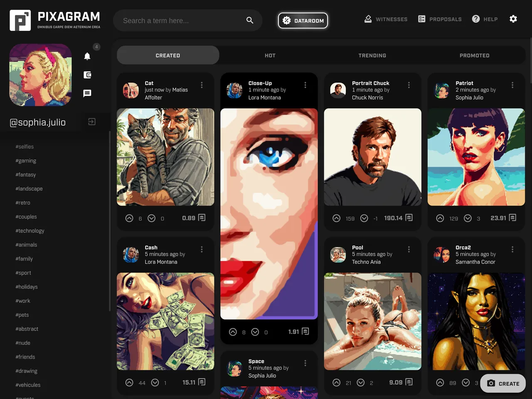Downvote the Portrait Chuck post

[x=364, y=218]
